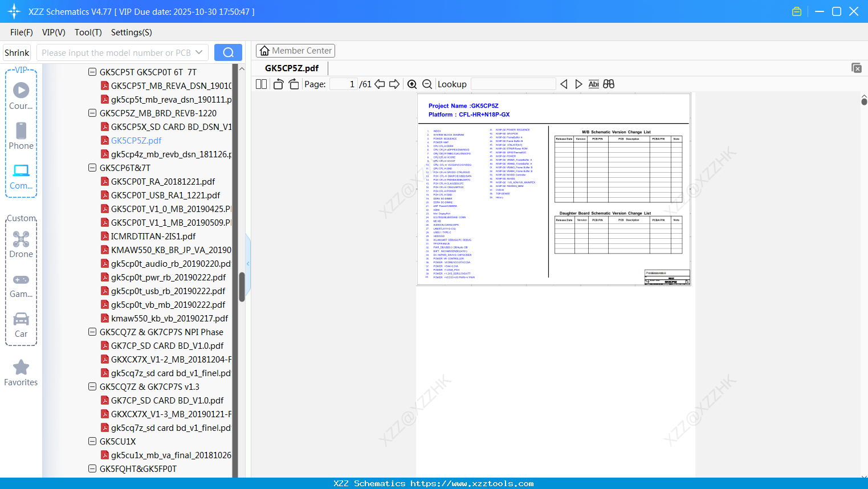The width and height of the screenshot is (868, 489).
Task: Jump to next Lookup match
Action: click(x=578, y=84)
